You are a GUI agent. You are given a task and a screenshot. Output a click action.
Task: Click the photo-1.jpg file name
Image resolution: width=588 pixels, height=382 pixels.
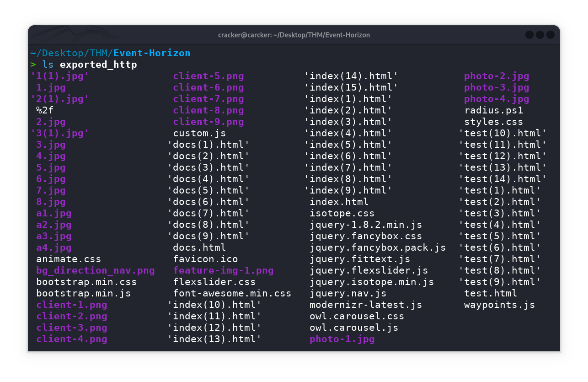(x=342, y=339)
